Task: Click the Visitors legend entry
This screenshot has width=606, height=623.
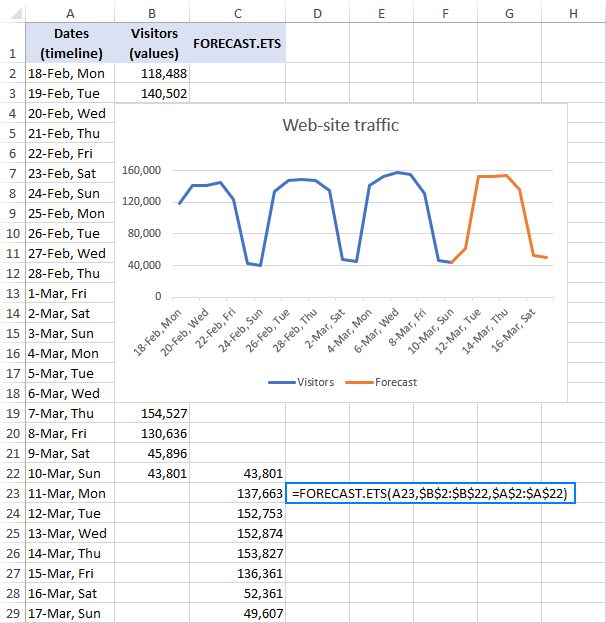Action: (301, 382)
